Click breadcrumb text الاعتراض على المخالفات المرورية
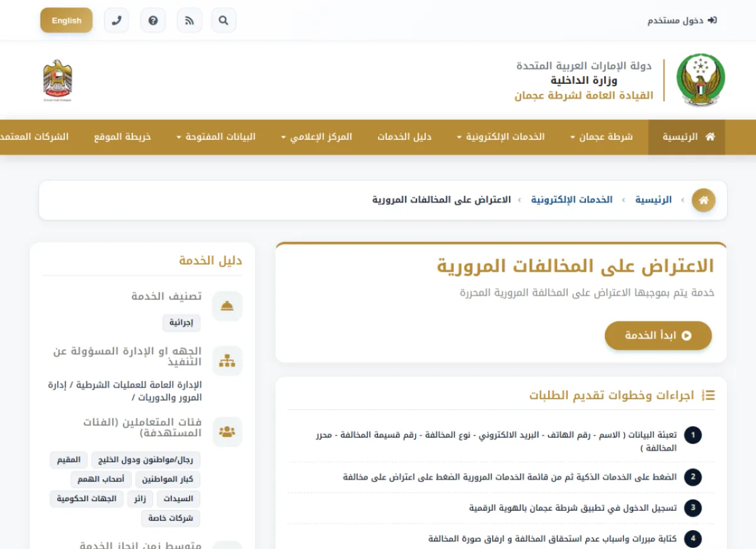Image resolution: width=756 pixels, height=549 pixels. [x=442, y=200]
